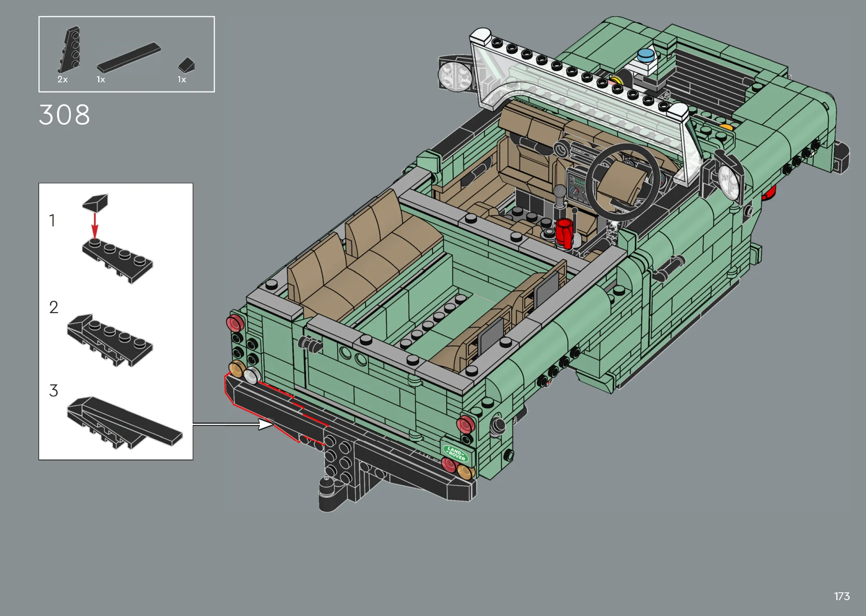Click sub-step number 3
The height and width of the screenshot is (616, 866).
[x=54, y=391]
